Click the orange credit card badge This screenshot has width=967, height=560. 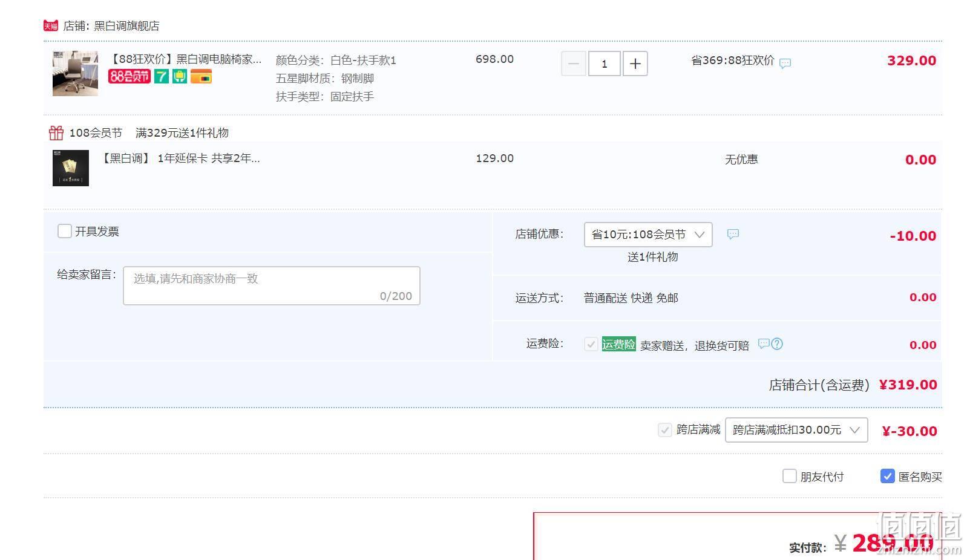click(x=201, y=76)
